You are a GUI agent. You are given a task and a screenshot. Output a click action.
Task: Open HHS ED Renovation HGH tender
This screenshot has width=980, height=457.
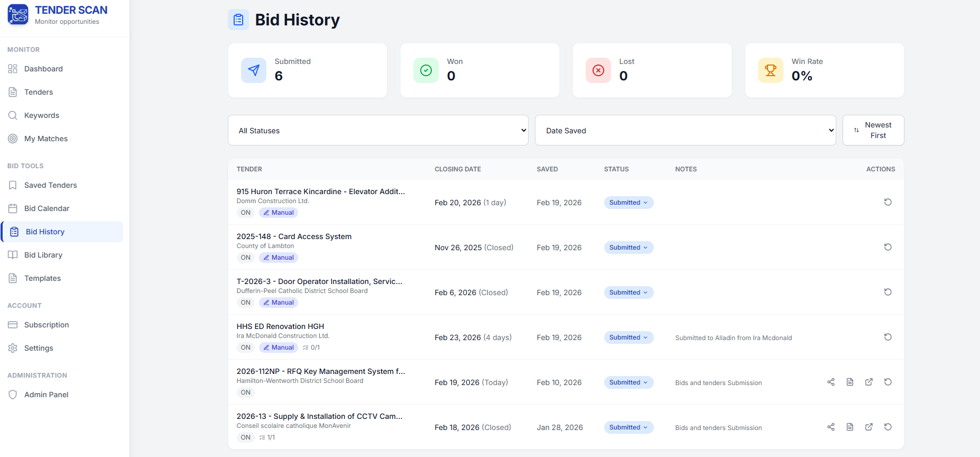[280, 326]
